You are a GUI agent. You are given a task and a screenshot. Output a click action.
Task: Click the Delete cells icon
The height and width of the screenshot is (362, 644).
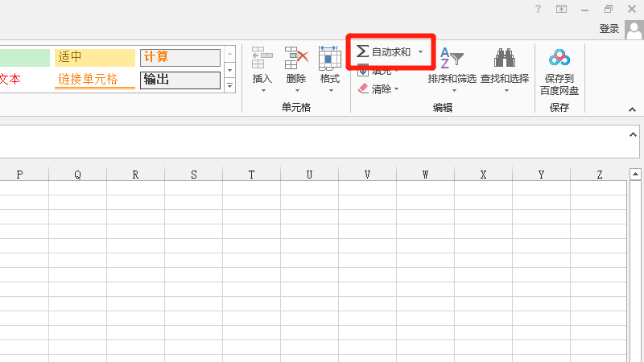[296, 59]
